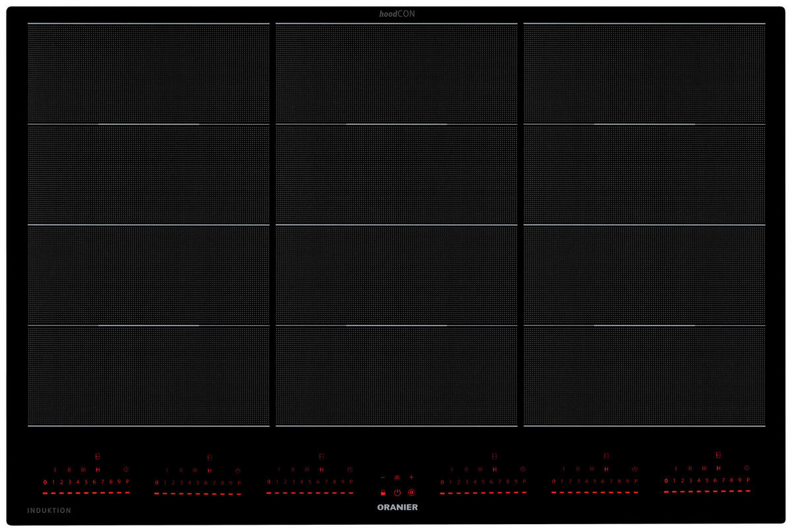
Task: Set the leftmost zone slider to level 5
Action: (86, 482)
